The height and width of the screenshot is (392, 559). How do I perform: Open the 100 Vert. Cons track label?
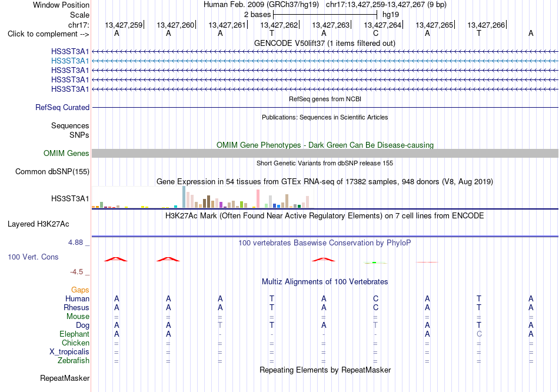pyautogui.click(x=33, y=257)
